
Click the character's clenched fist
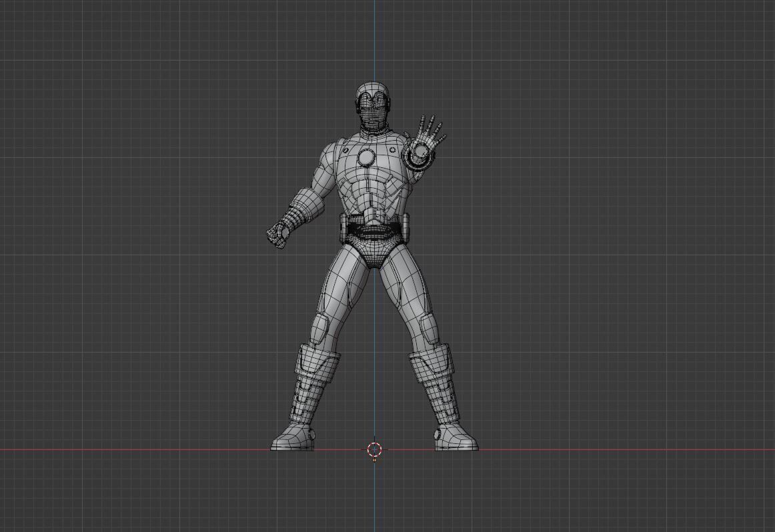click(x=277, y=237)
